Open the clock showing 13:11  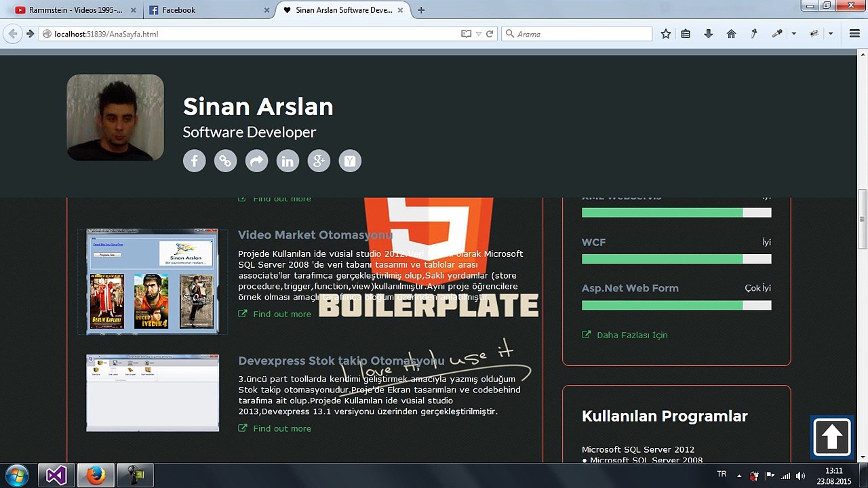point(834,476)
